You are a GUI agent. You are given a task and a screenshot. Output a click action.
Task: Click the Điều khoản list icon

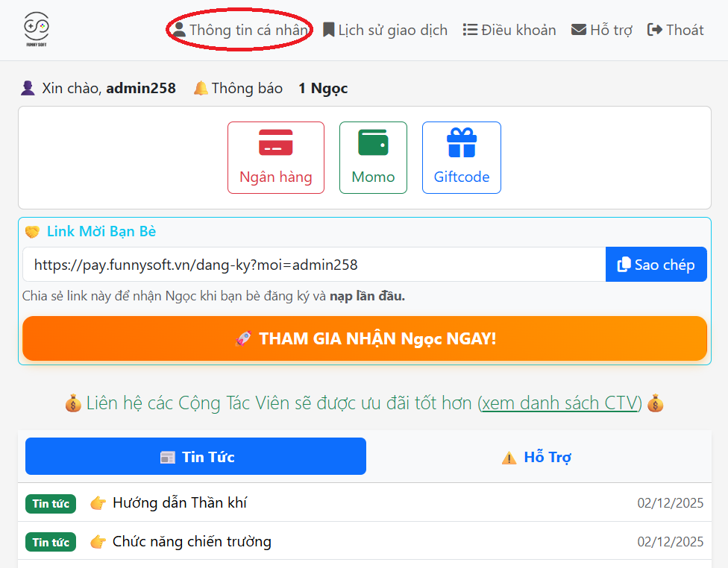pos(470,30)
